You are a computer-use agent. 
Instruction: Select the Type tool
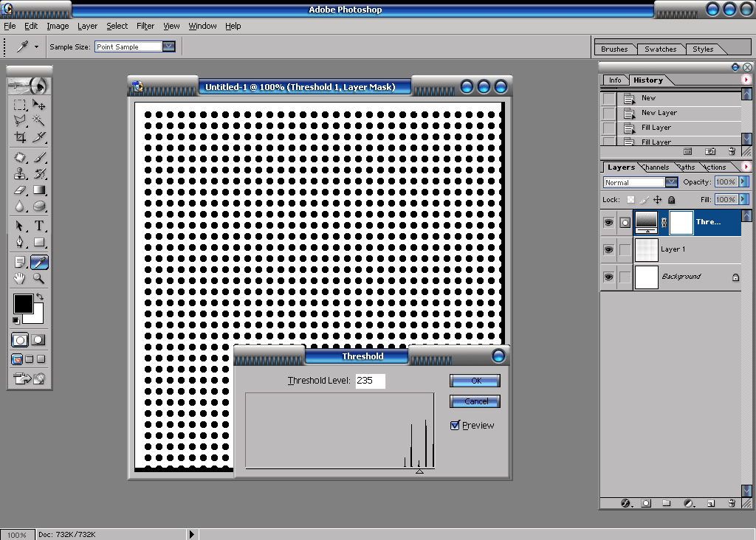coord(38,226)
